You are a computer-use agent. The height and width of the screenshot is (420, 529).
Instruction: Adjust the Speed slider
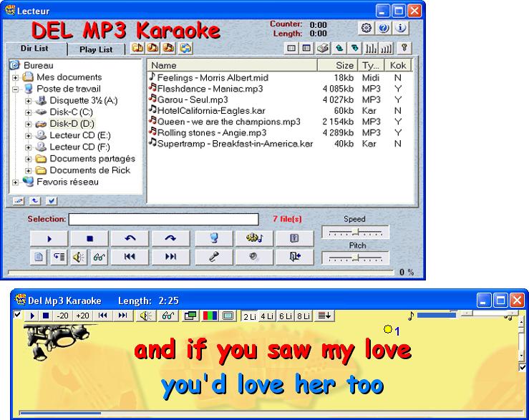click(x=355, y=232)
